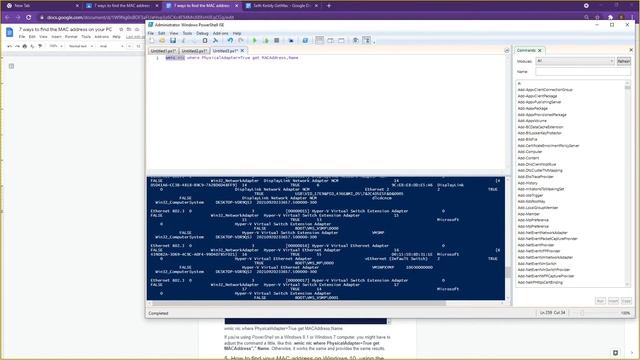Click the wmic command line in script editor

232,58
